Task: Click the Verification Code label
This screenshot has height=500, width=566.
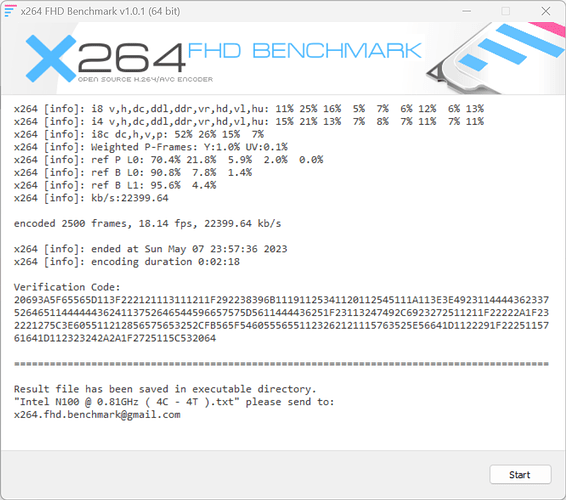Action: pyautogui.click(x=67, y=287)
